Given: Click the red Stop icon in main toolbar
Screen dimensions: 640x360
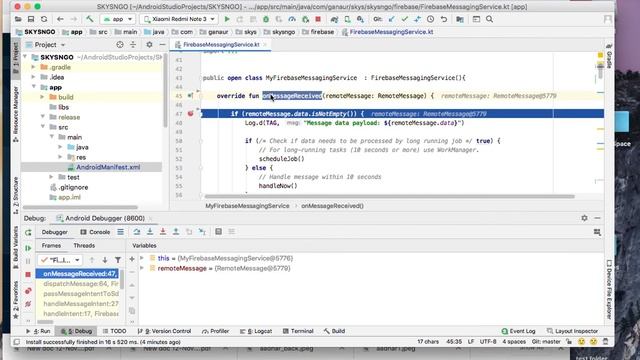Looking at the screenshot, I should tap(318, 19).
